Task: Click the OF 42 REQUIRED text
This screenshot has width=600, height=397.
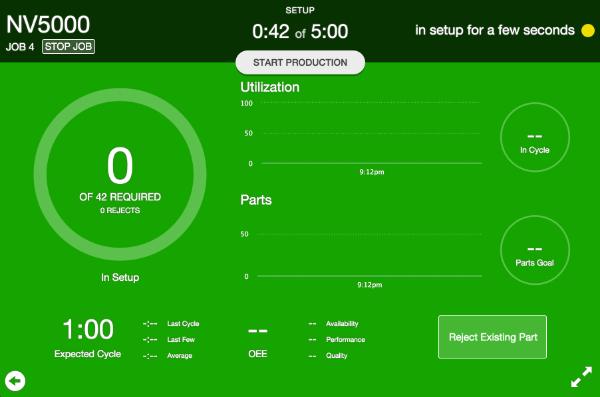Action: 120,197
